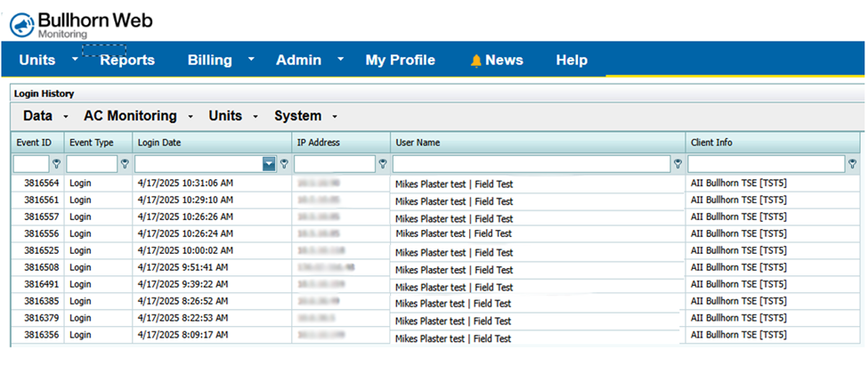Click login date 4/17/2025 8:26:52 AM
The image size is (868, 367).
click(183, 301)
